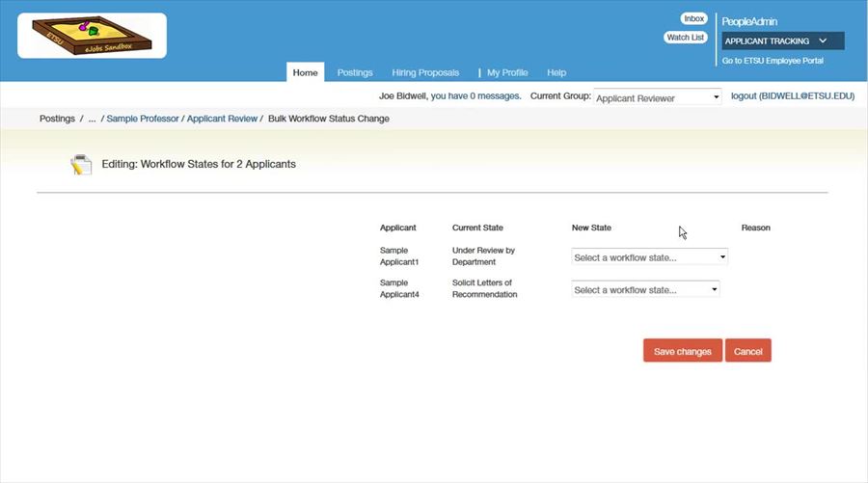Expand the Applicant Tracking module dropdown

782,40
